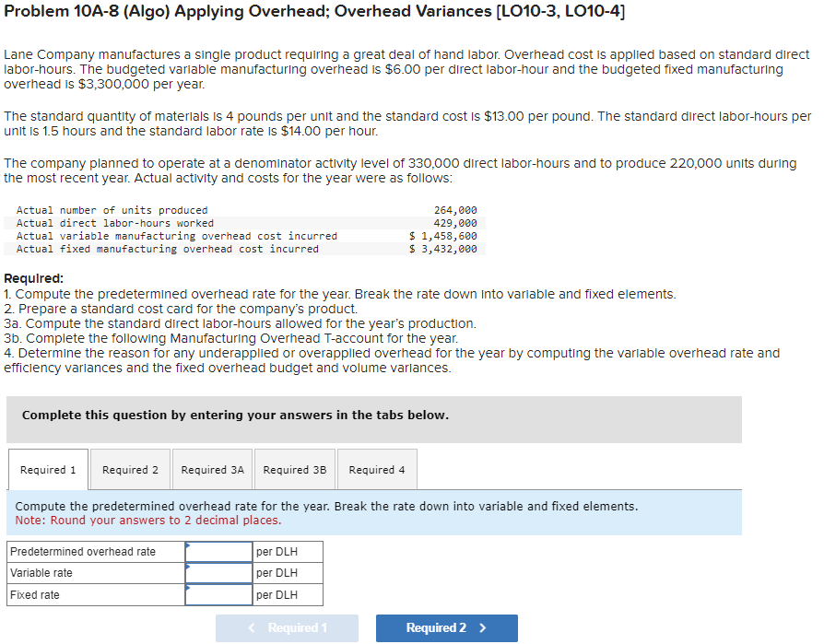Viewport: 824px width, 644px height.
Task: Click the Fixed rate input field
Action: [x=218, y=594]
